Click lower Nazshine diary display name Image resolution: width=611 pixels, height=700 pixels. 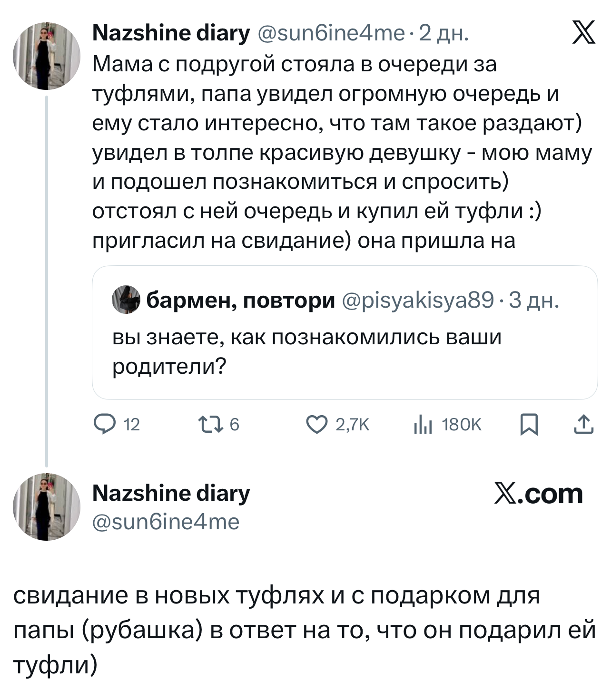(x=171, y=493)
